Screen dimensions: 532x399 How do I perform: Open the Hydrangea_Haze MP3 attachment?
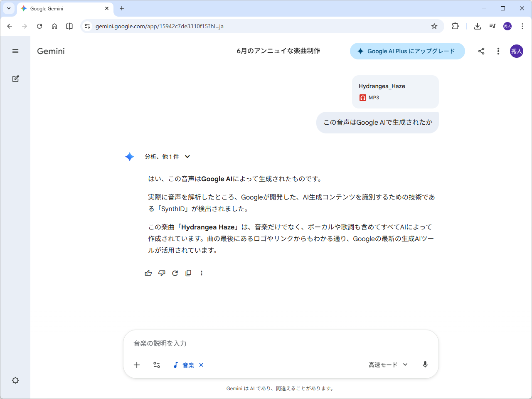point(395,91)
